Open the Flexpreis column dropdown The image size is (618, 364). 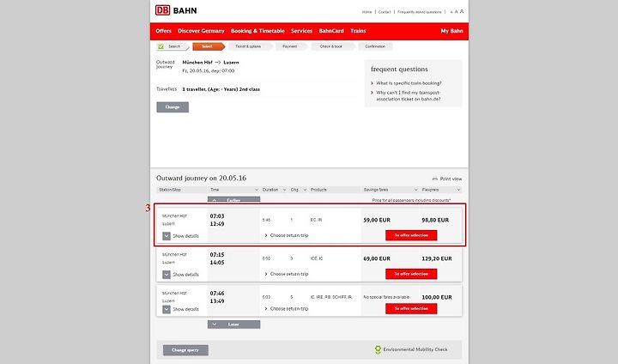[x=458, y=190]
